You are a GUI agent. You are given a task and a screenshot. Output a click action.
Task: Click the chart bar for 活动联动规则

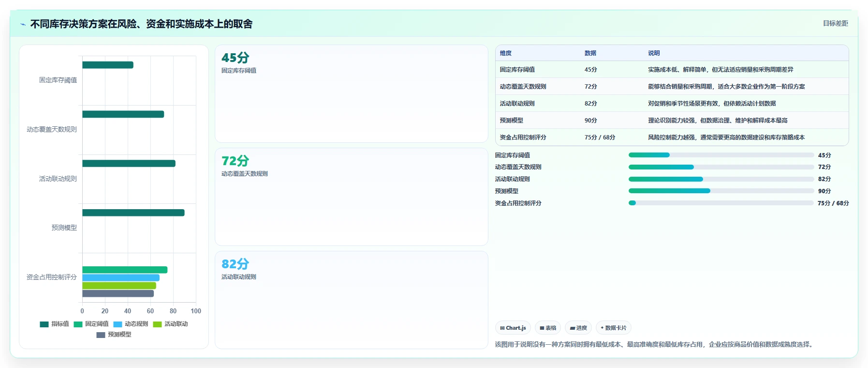129,164
